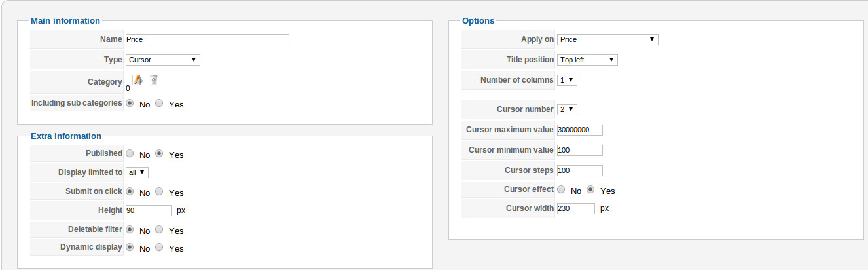Viewport: 868px width, 270px height.
Task: Click the edit category pencil icon
Action: tap(137, 80)
